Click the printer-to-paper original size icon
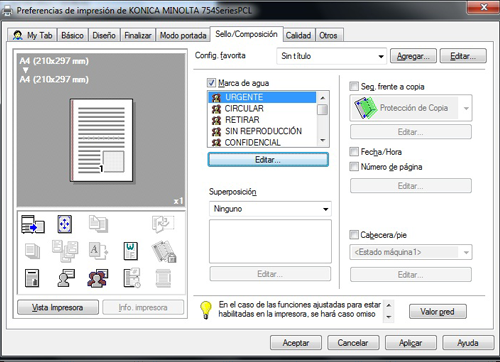This screenshot has height=362, width=500. click(33, 224)
